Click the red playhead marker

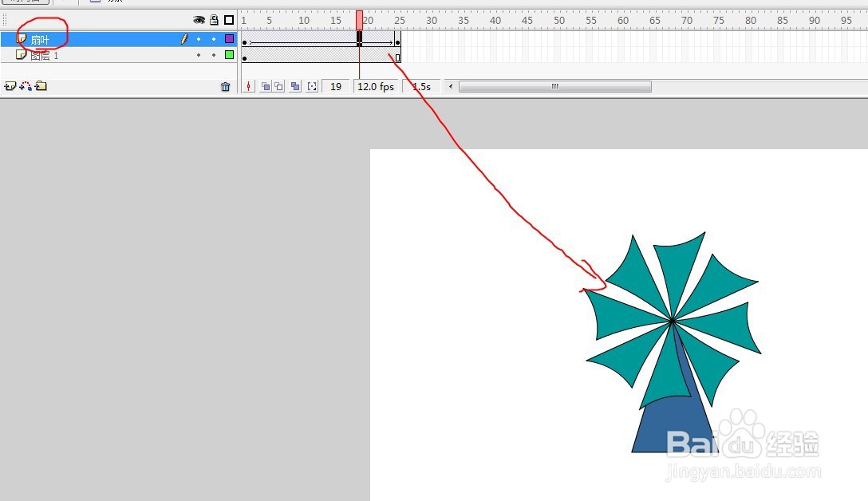tap(359, 21)
